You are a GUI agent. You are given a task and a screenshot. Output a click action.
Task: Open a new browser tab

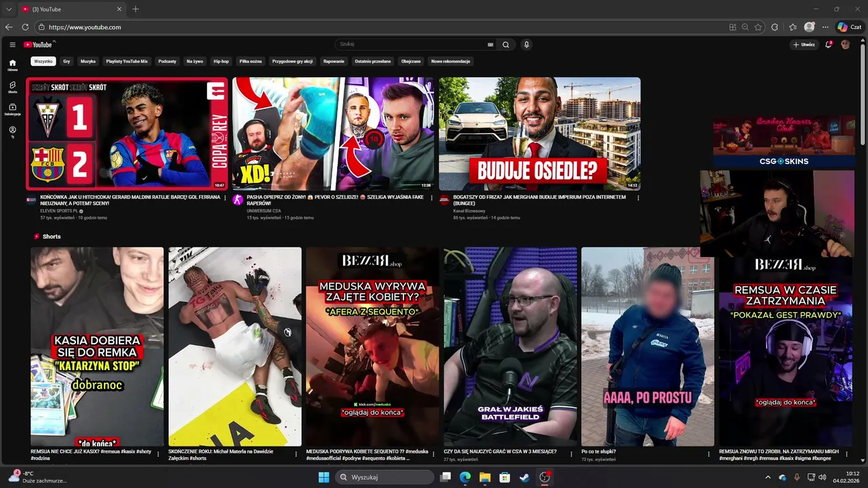point(136,9)
